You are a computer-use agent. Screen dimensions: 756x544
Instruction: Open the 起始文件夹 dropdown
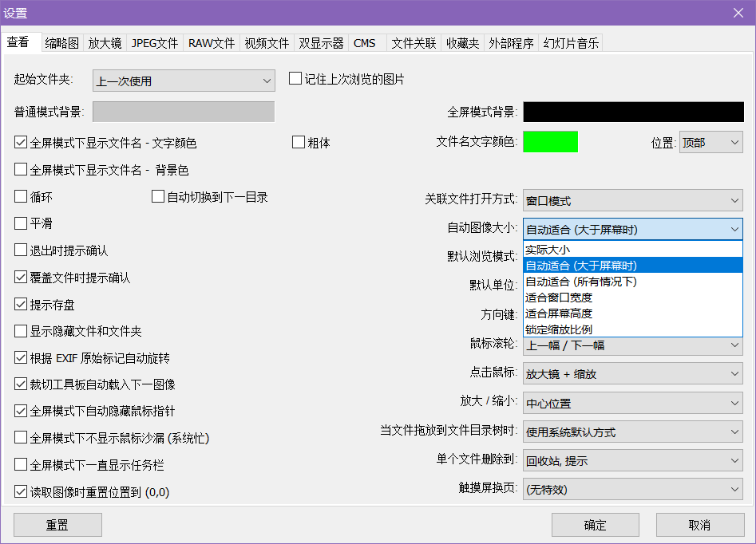(x=184, y=81)
